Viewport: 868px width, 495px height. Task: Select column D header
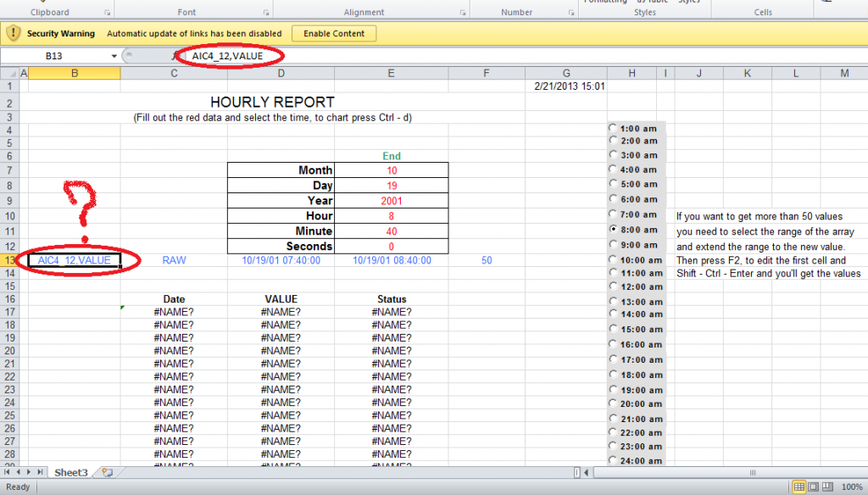[x=281, y=74]
